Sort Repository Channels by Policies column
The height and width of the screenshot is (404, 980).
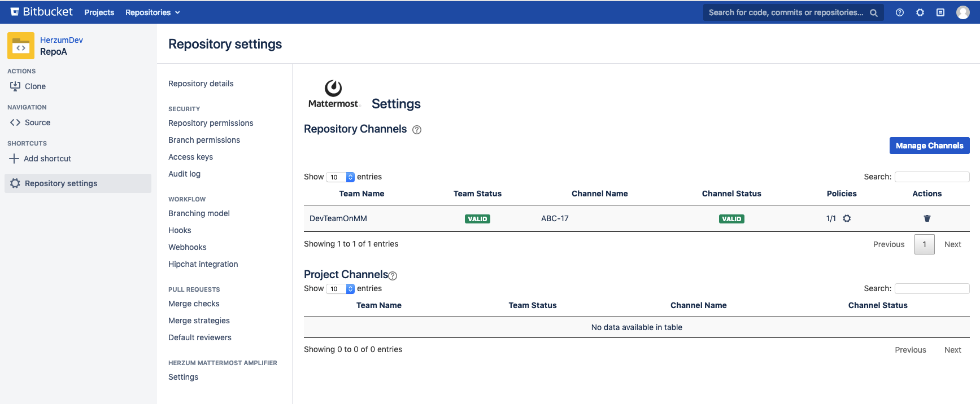(x=842, y=194)
